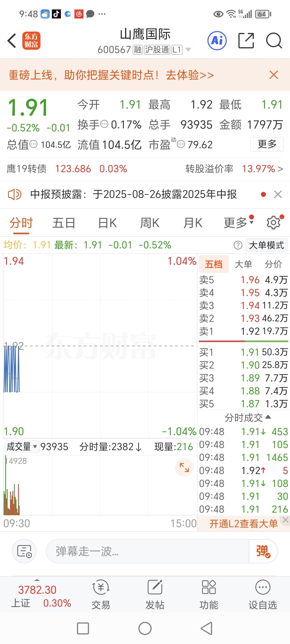The width and height of the screenshot is (290, 644).
Task: Tap the volume bar chart area
Action: 100,485
